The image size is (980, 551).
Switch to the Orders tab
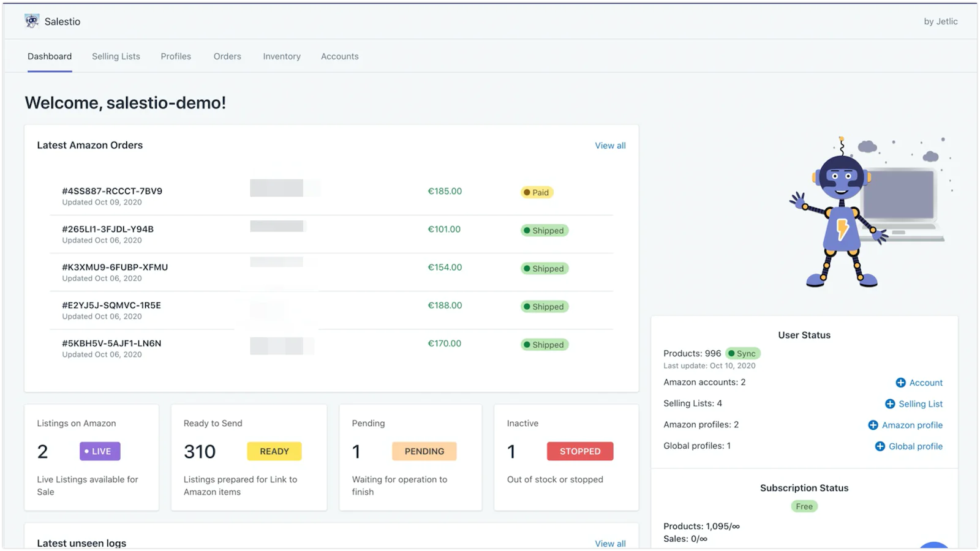[227, 56]
